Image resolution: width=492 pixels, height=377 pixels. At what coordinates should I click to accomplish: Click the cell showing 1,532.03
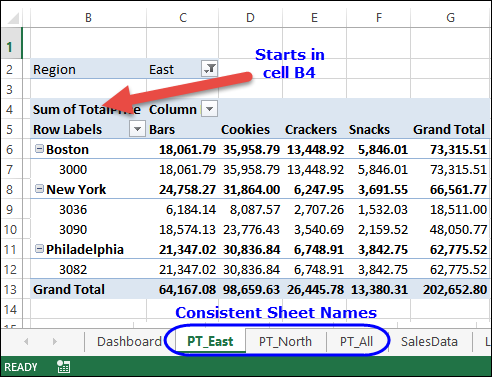379,209
